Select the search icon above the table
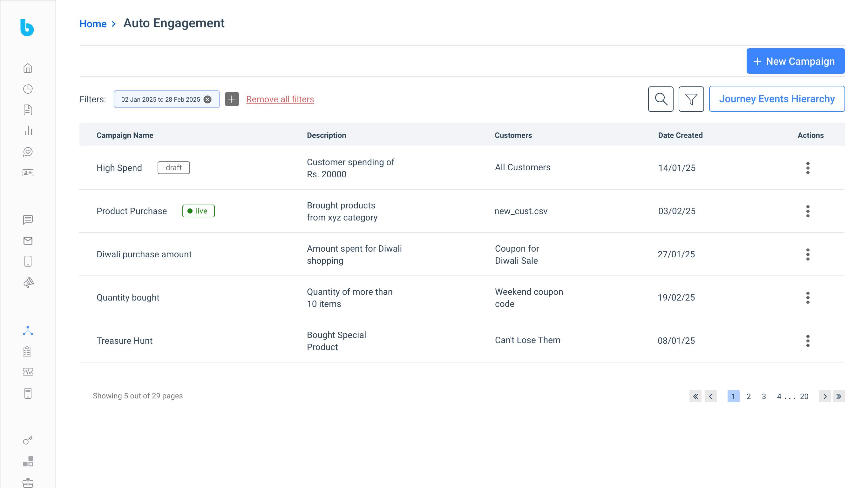The image size is (868, 488). pyautogui.click(x=661, y=99)
